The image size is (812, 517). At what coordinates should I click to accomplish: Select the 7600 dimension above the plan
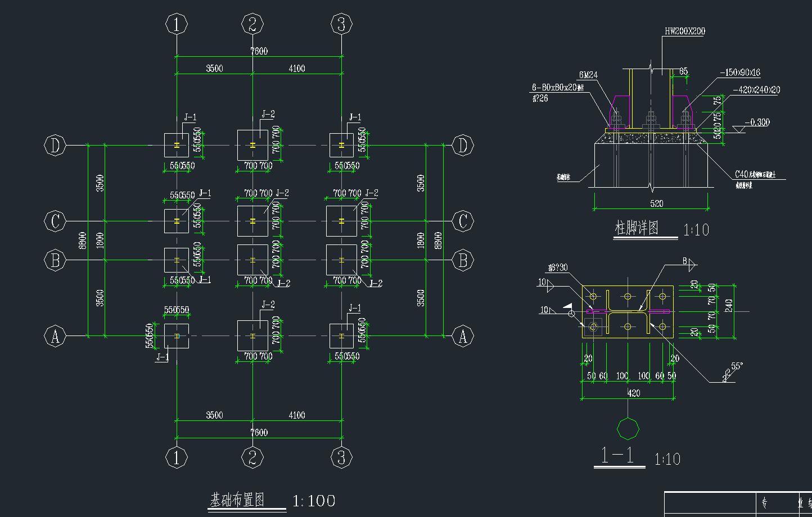[x=259, y=51]
